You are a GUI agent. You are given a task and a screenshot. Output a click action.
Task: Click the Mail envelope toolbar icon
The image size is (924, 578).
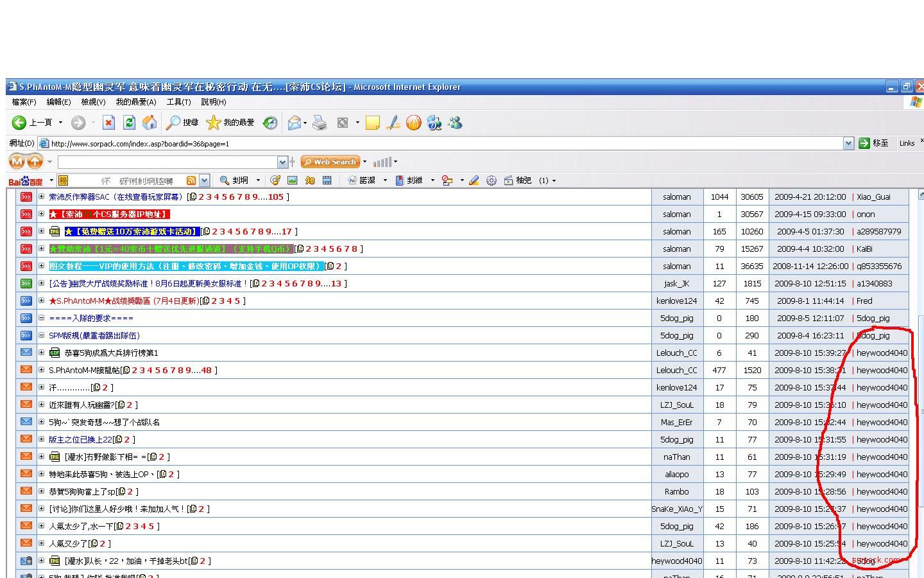click(x=294, y=123)
